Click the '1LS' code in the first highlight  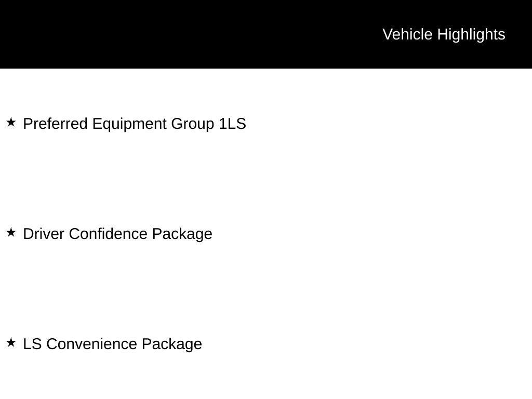point(232,124)
